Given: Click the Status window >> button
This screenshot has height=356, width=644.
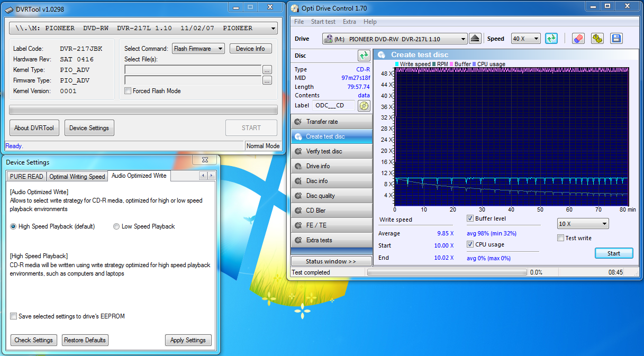Looking at the screenshot, I should [x=331, y=261].
